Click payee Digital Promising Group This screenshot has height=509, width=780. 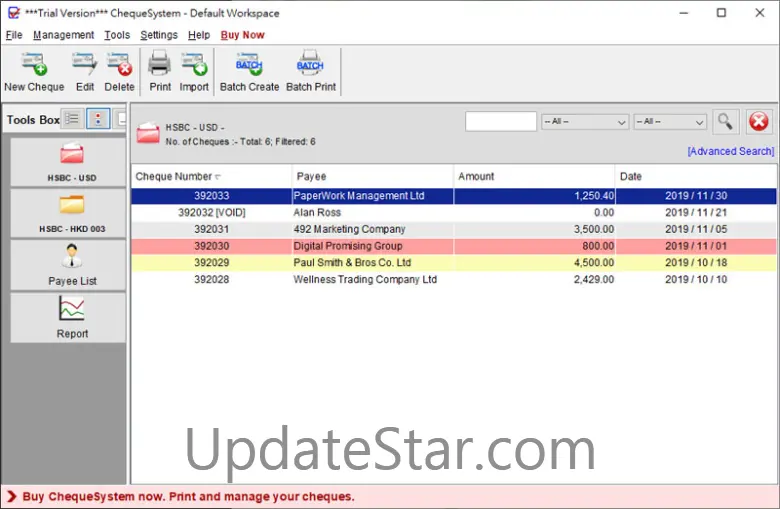point(348,246)
